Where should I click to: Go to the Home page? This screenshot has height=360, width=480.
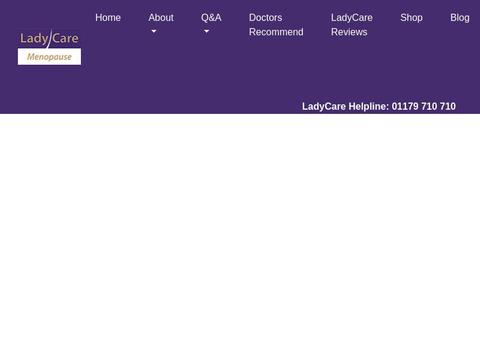[108, 18]
